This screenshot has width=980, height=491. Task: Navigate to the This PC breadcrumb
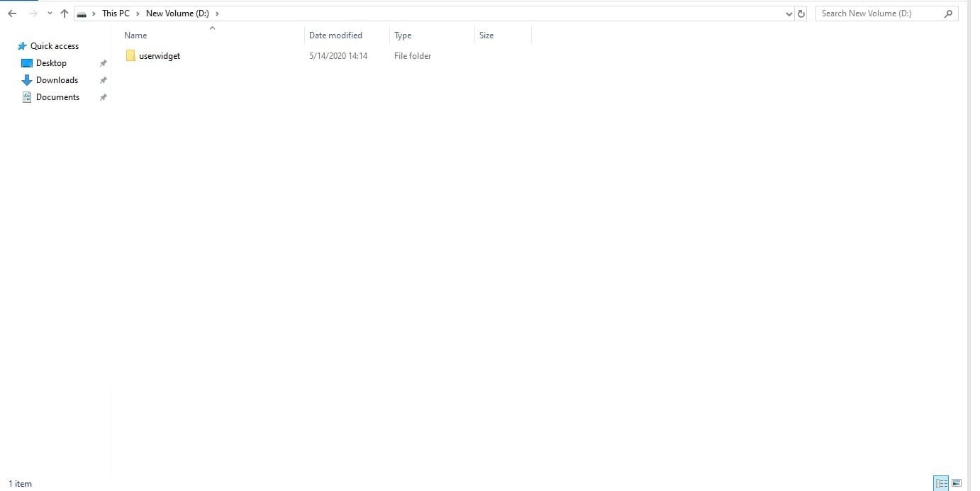(x=116, y=13)
